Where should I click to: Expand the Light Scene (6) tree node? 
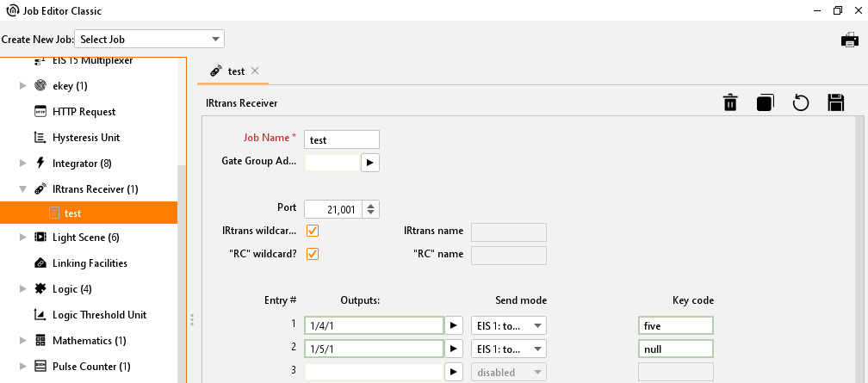[22, 238]
